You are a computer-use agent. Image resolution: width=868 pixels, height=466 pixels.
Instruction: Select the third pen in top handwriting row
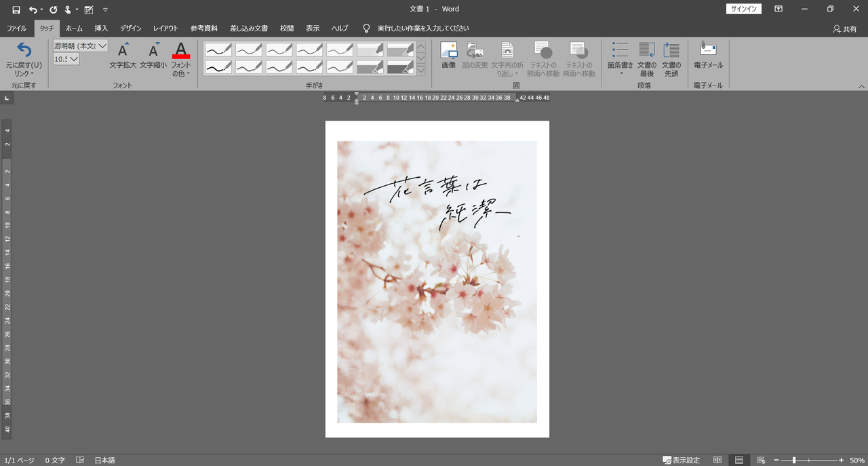[279, 50]
